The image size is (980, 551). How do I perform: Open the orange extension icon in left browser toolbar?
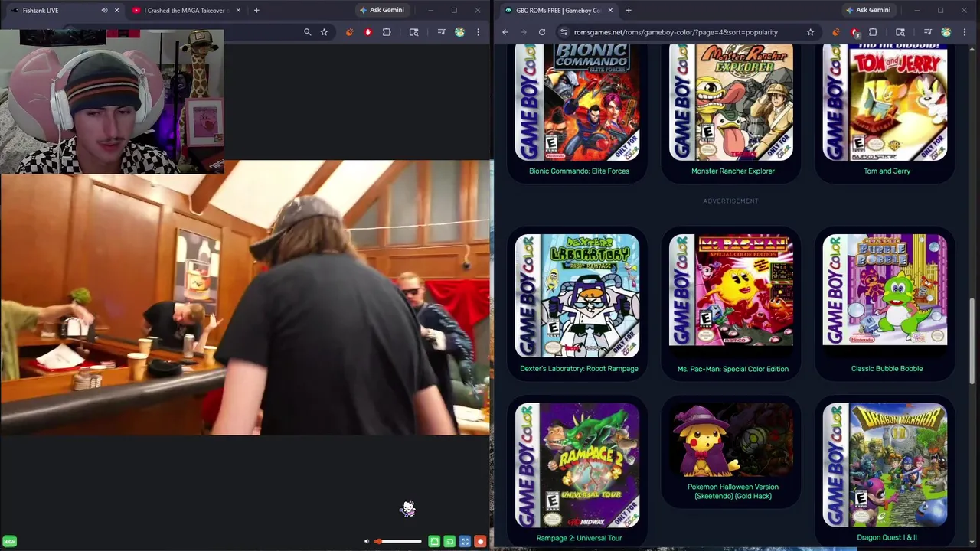tap(349, 32)
